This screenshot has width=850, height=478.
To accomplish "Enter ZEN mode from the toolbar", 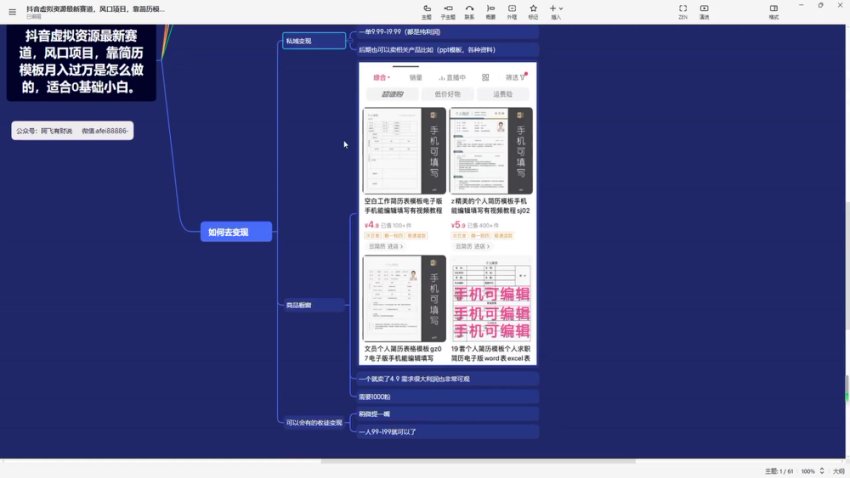I will [683, 10].
